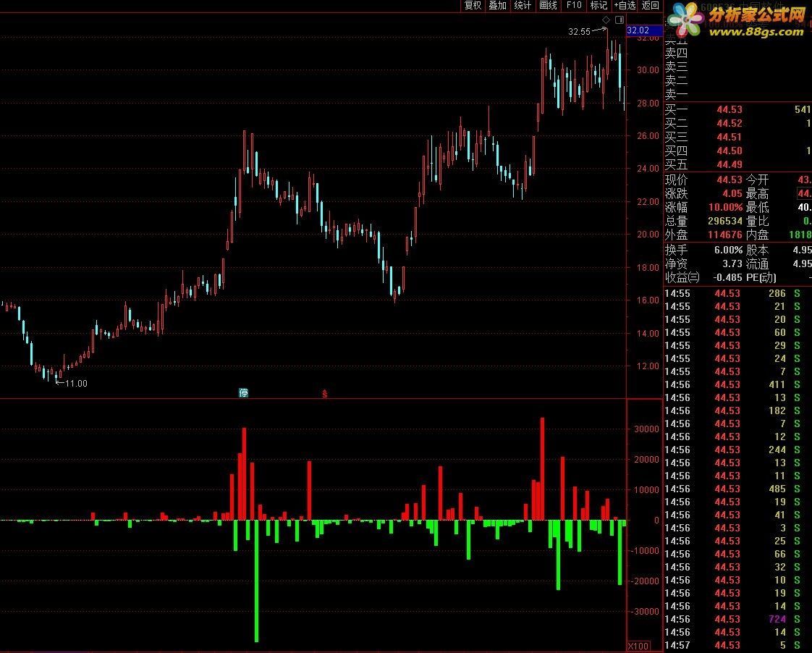Click the 买五 bid price 44.49

pos(729,164)
